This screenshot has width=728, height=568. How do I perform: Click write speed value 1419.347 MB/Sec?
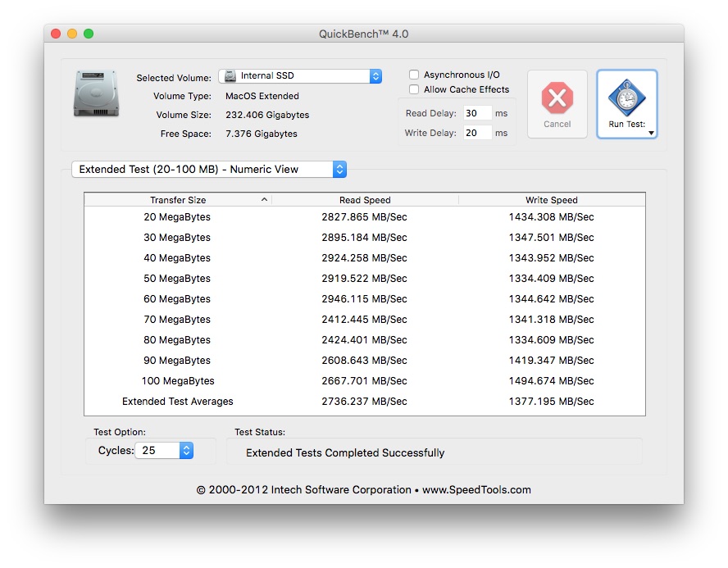tap(552, 360)
